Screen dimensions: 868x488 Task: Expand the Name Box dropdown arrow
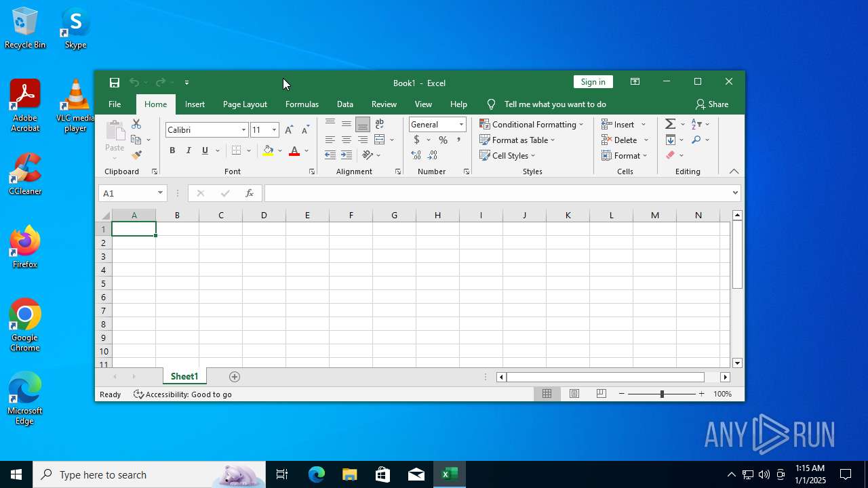pos(160,193)
